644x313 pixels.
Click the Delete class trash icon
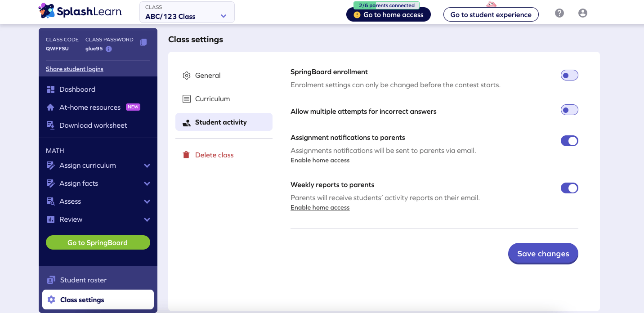point(187,155)
